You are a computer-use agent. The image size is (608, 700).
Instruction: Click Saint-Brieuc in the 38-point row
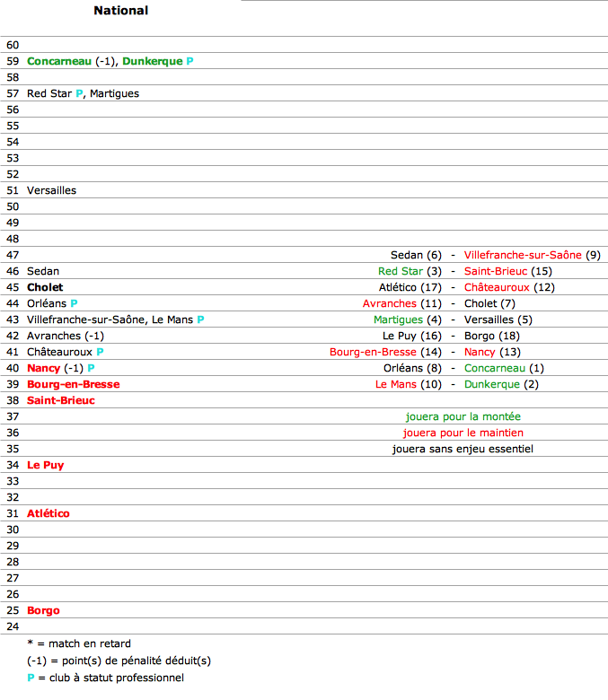(60, 400)
